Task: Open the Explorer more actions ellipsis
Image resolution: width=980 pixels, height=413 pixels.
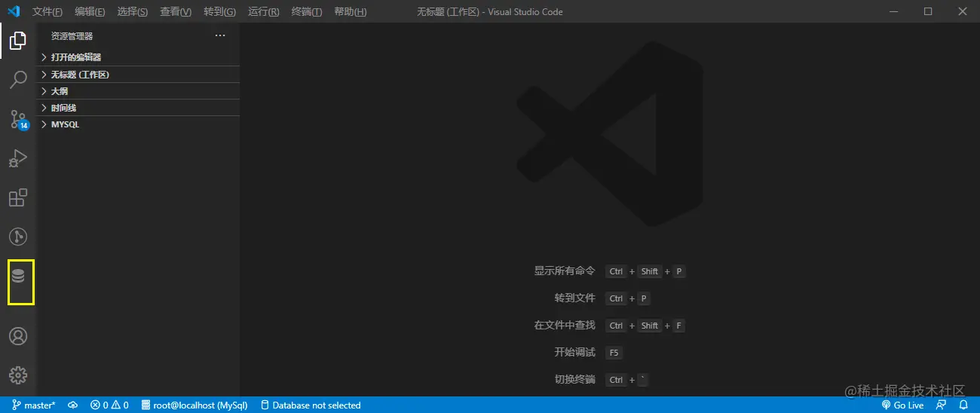Action: [220, 35]
